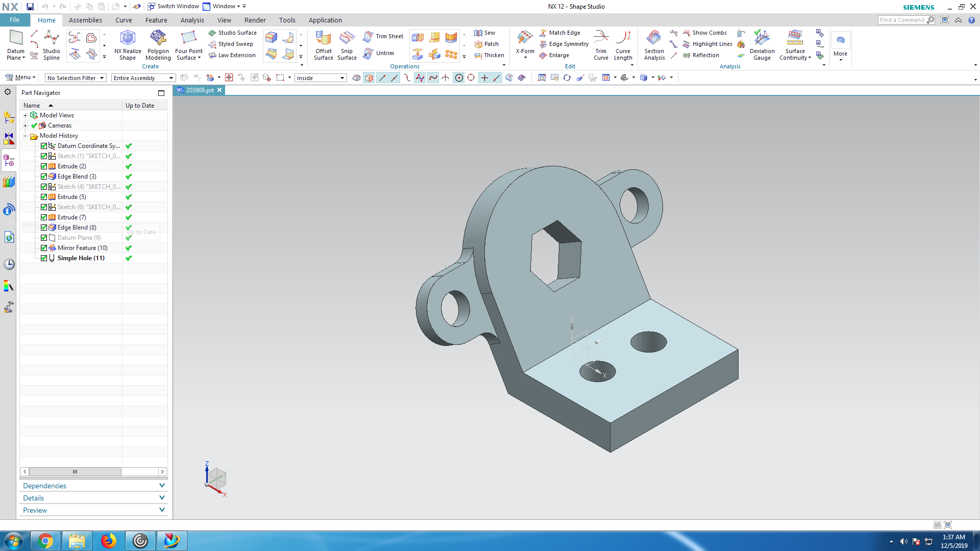Expand the Model Views tree node
The image size is (980, 551).
tap(25, 115)
